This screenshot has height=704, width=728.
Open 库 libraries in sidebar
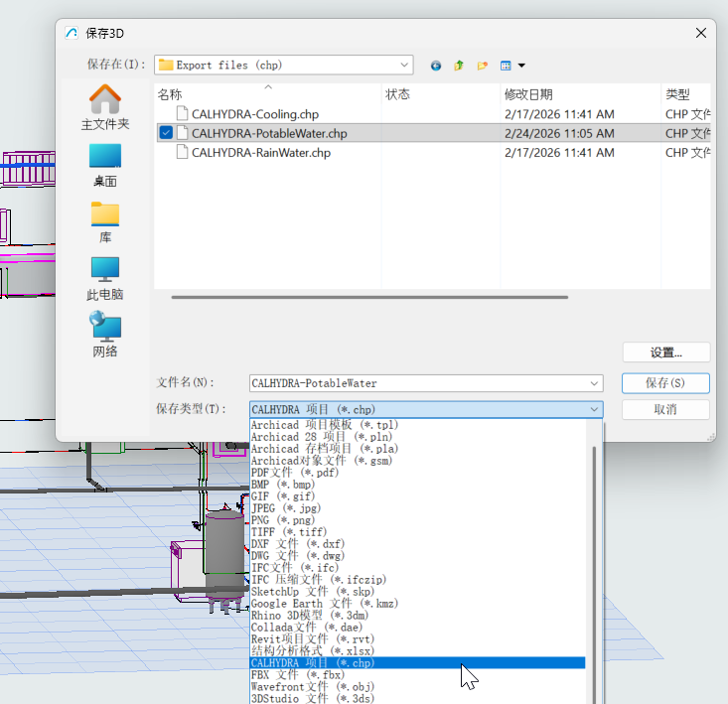(x=105, y=222)
